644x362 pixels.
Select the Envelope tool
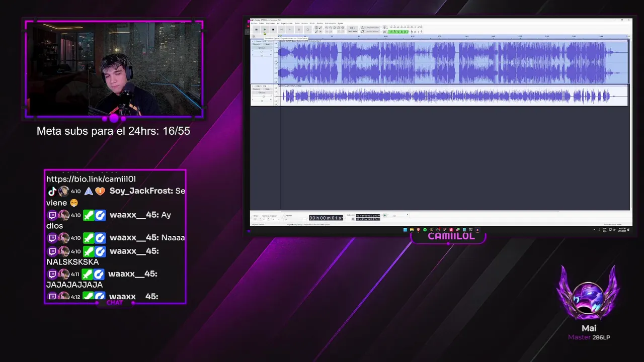coord(320,28)
